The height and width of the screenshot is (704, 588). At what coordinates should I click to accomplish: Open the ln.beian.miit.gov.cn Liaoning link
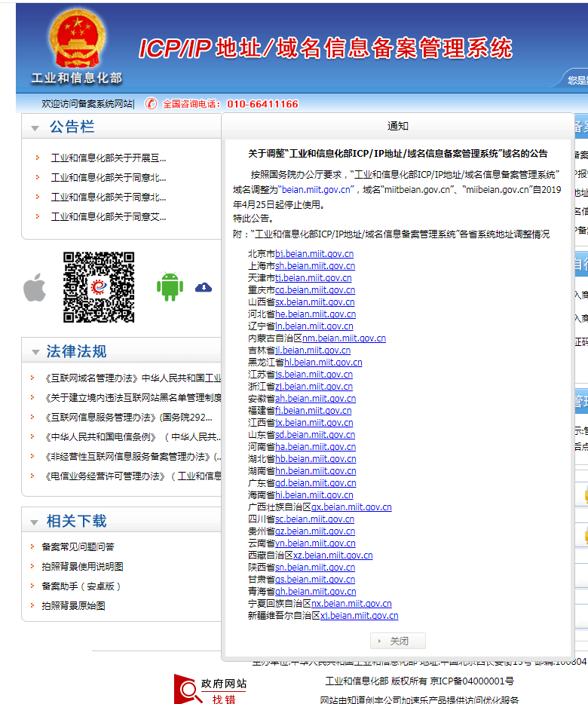314,326
